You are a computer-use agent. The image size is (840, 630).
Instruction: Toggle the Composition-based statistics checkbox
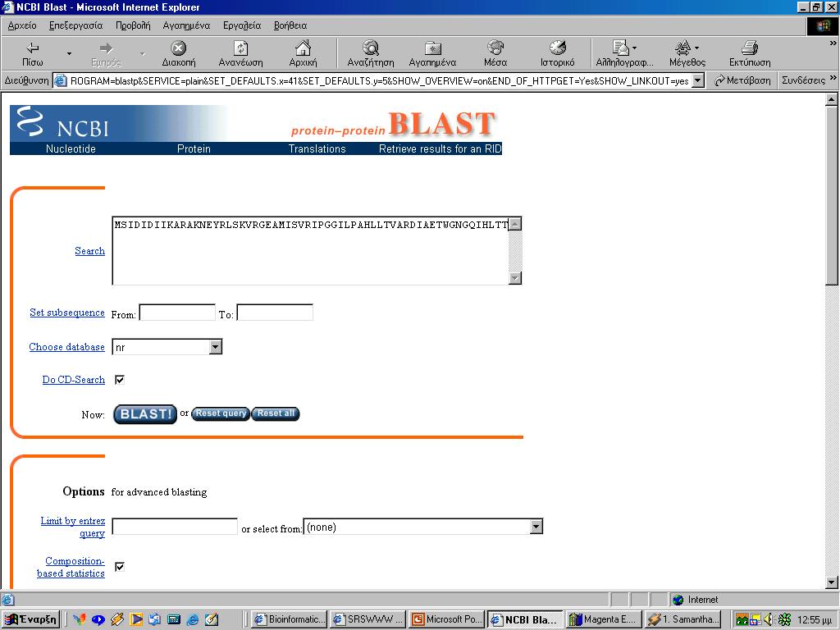click(x=120, y=567)
